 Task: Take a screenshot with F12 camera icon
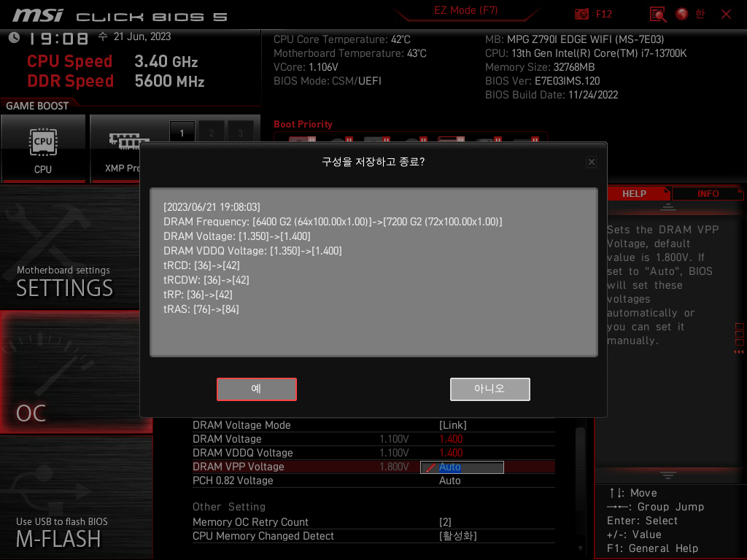[x=581, y=14]
